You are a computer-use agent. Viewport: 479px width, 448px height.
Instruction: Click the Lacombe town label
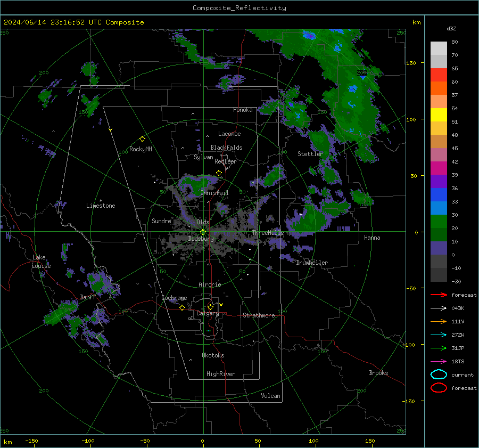pyautogui.click(x=229, y=134)
